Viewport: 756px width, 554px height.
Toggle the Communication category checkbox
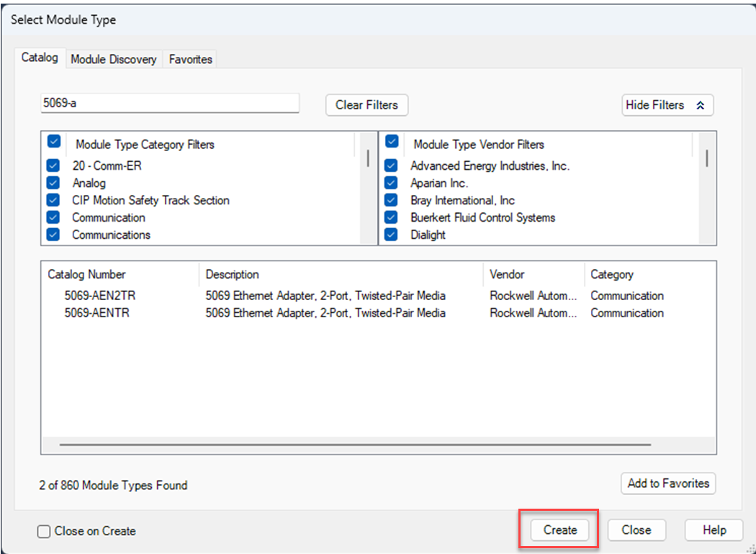point(53,217)
